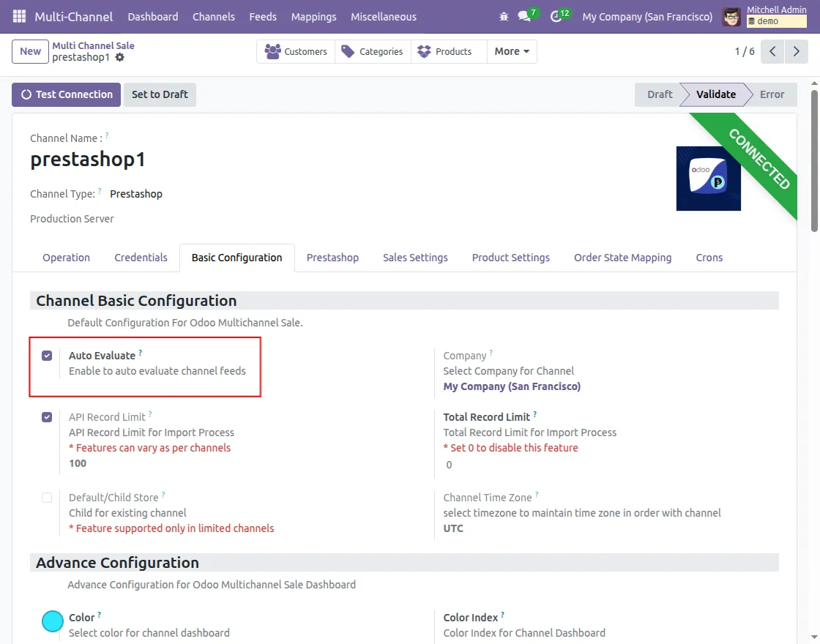This screenshot has height=644, width=820.
Task: Click help mark beside Total Record Limit
Action: (535, 414)
